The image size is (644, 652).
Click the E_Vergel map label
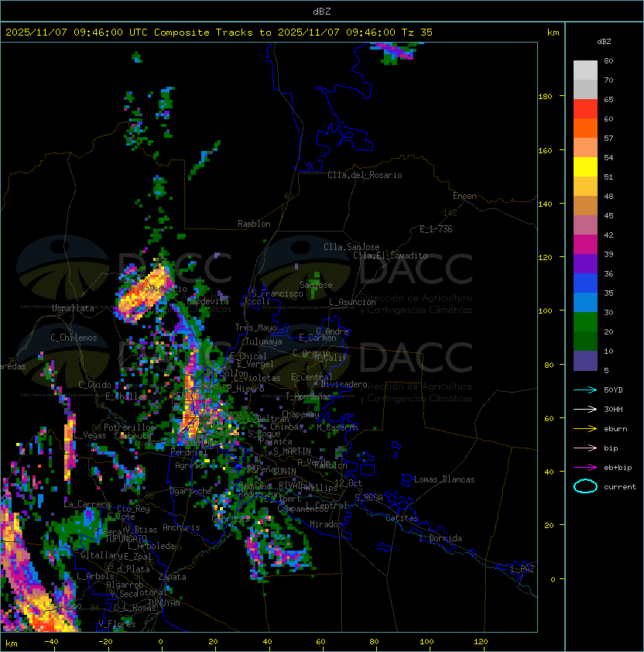[255, 364]
